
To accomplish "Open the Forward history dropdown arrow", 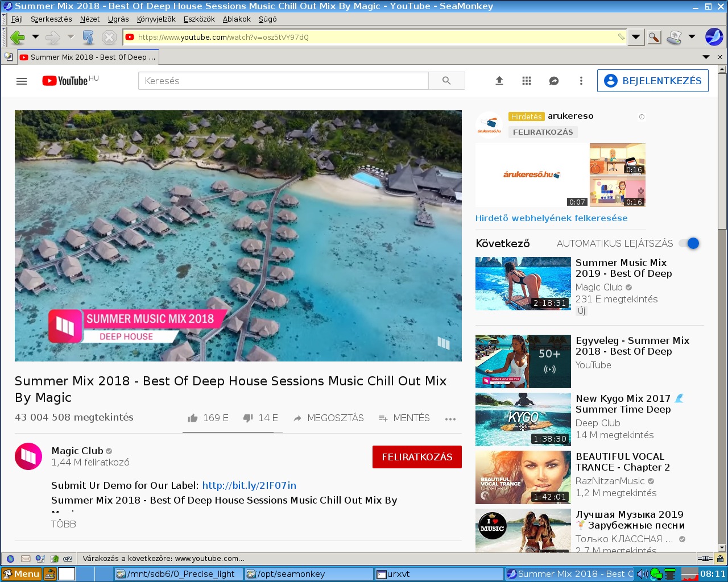I will coord(71,37).
